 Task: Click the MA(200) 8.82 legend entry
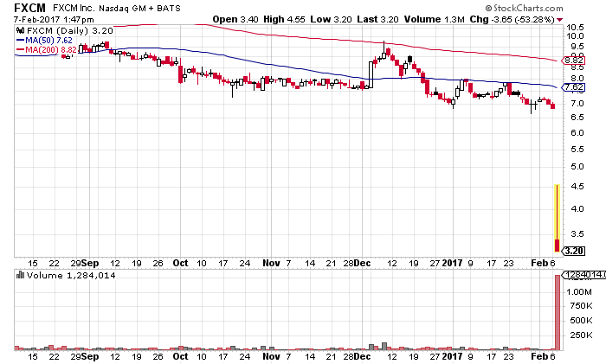47,50
